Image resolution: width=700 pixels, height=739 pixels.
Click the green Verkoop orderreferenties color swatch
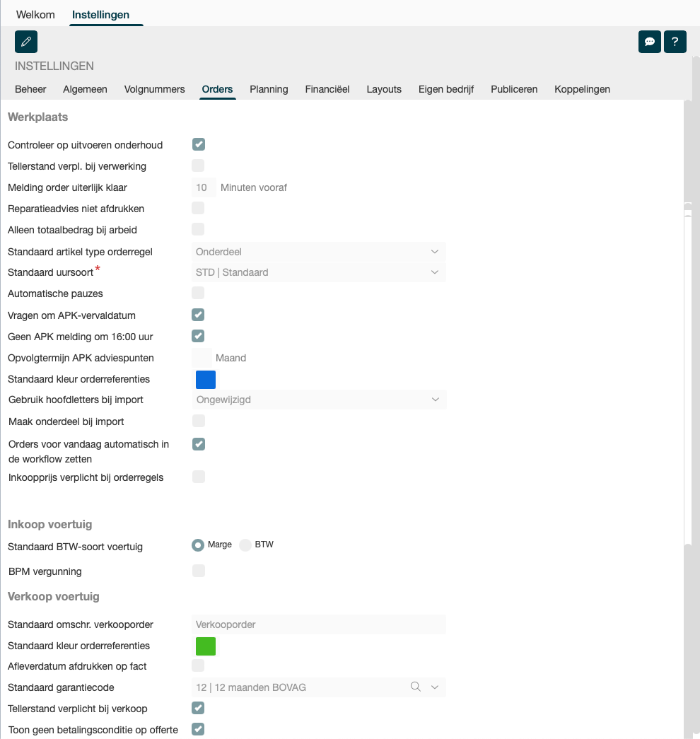click(206, 646)
